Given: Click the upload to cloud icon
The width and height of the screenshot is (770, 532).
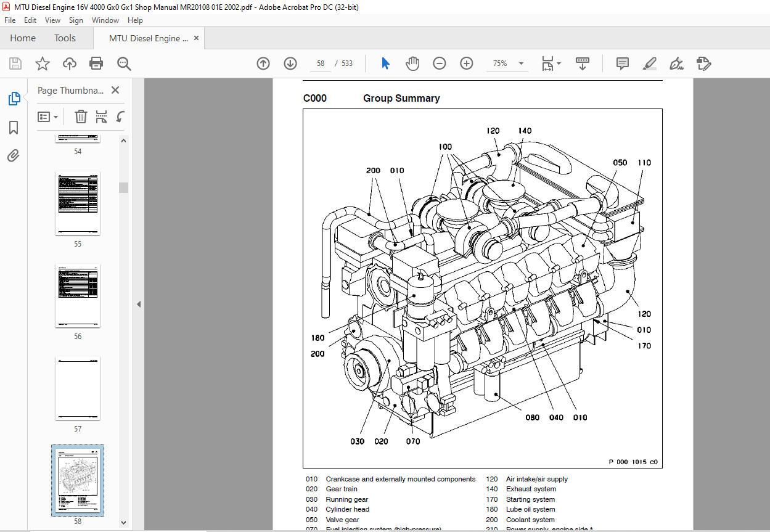Looking at the screenshot, I should (x=70, y=63).
